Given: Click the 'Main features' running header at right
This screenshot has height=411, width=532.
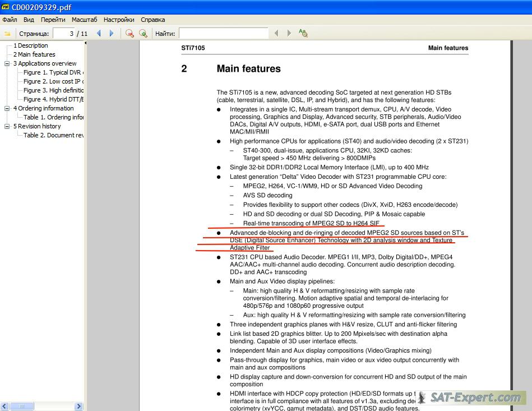Looking at the screenshot, I should point(448,48).
